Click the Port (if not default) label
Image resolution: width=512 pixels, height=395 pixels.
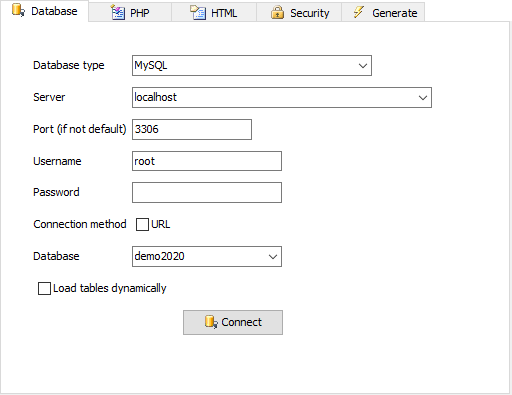click(80, 129)
